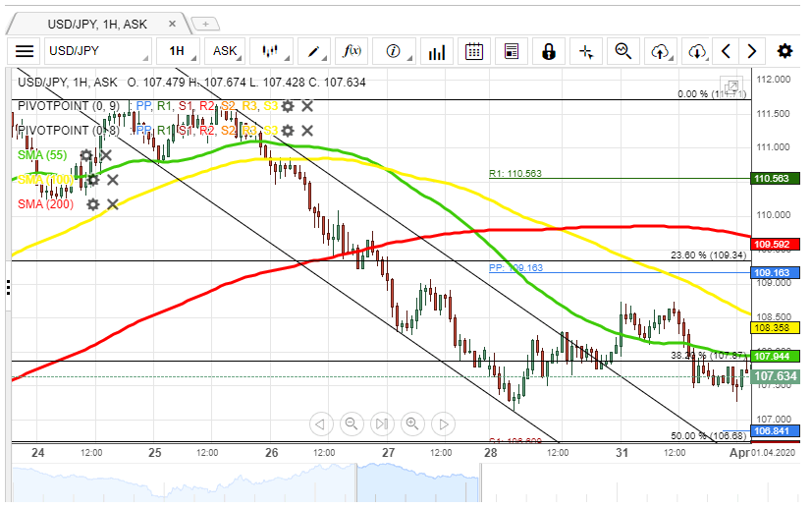Switch to the USD/JPY, 1H, ASK tab
812x508 pixels.
tap(96, 23)
